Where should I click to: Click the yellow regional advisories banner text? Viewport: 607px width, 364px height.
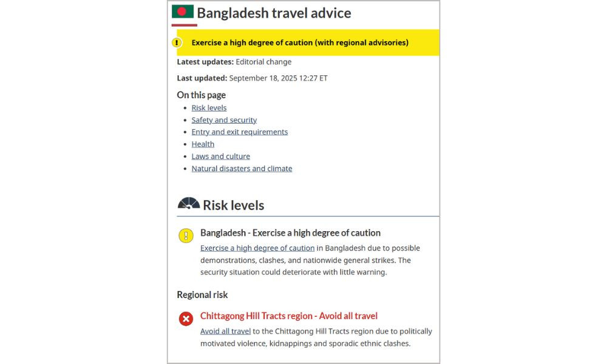300,42
